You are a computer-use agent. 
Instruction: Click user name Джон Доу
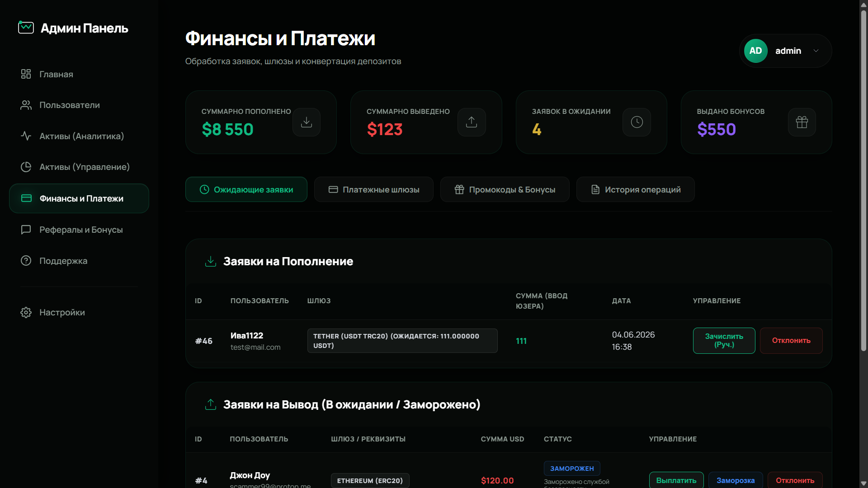[250, 475]
